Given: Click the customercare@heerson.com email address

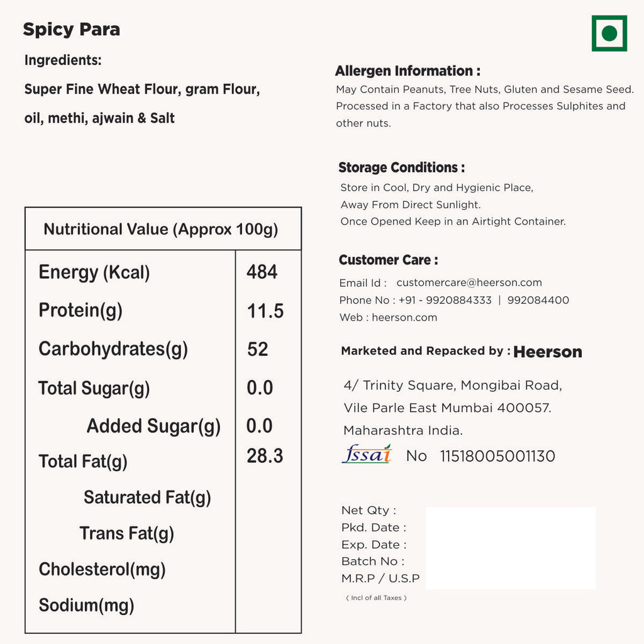Looking at the screenshot, I should click(469, 283).
